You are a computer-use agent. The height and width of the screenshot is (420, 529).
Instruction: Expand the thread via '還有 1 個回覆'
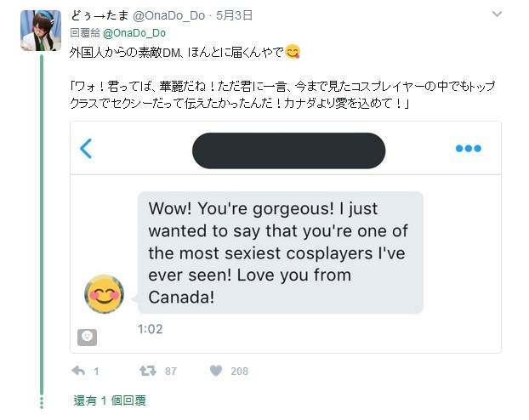(110, 400)
